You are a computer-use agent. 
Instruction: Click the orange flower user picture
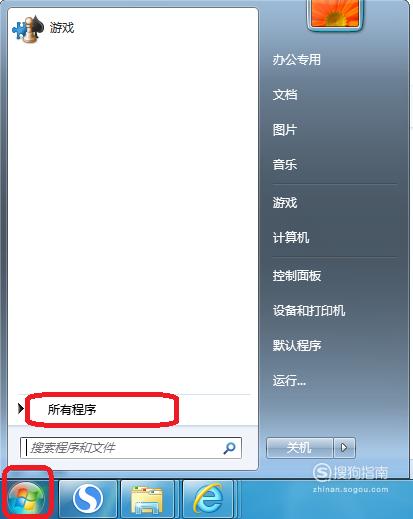pos(334,14)
